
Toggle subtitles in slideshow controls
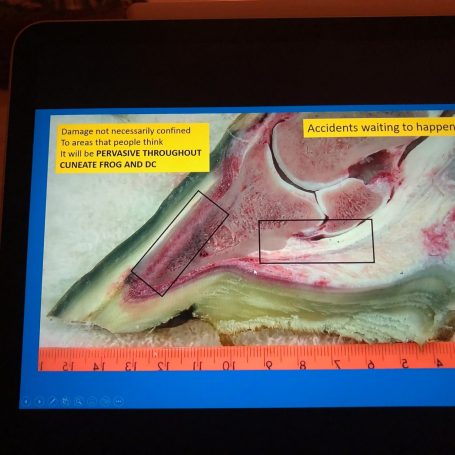click(92, 401)
